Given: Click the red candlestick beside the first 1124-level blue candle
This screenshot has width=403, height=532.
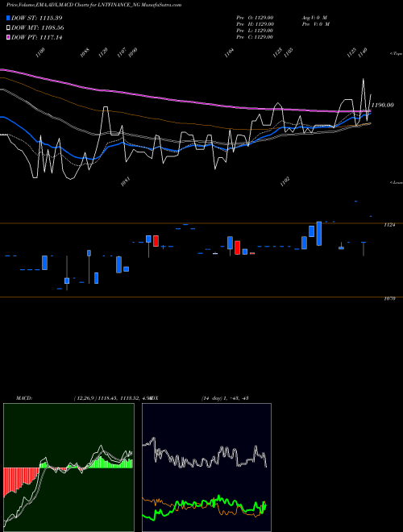Looking at the screenshot, I should click(x=156, y=241).
